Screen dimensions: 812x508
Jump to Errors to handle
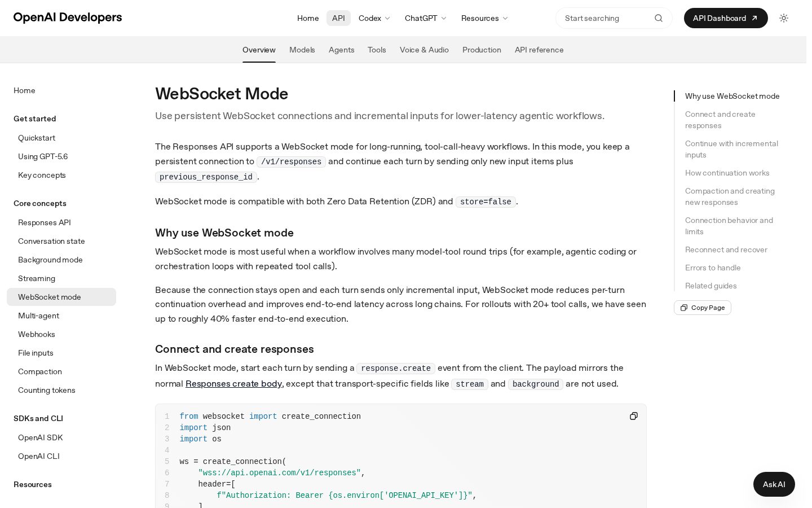tap(713, 268)
